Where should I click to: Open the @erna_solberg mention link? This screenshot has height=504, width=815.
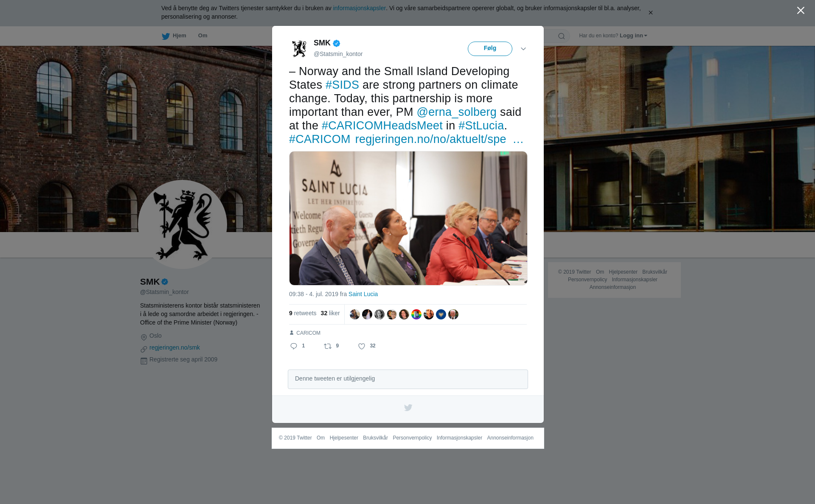point(456,112)
